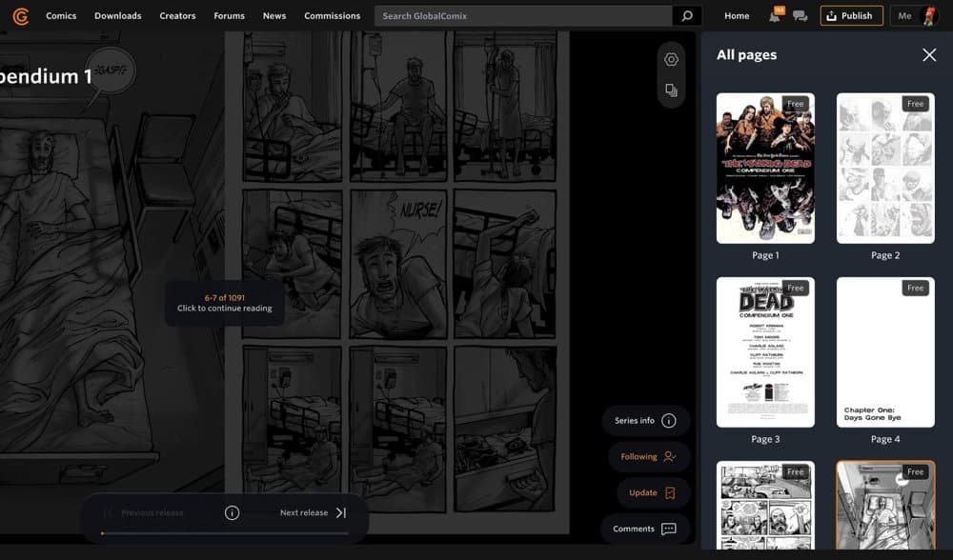The image size is (953, 560).
Task: Click the Publish button
Action: tap(850, 16)
